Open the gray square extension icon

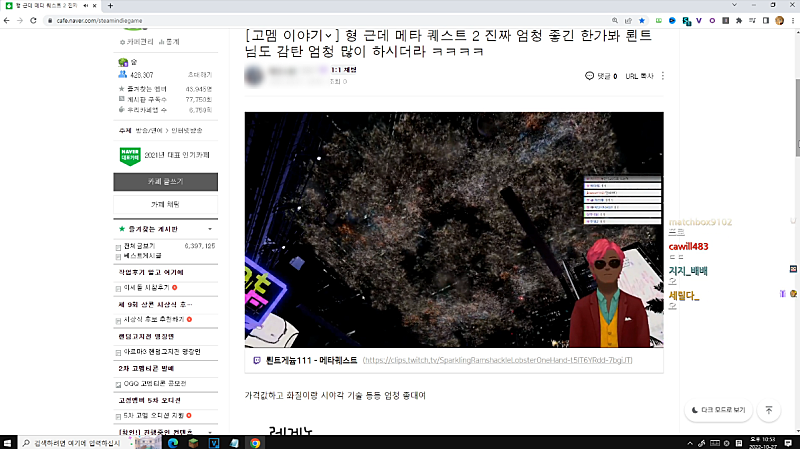click(726, 20)
